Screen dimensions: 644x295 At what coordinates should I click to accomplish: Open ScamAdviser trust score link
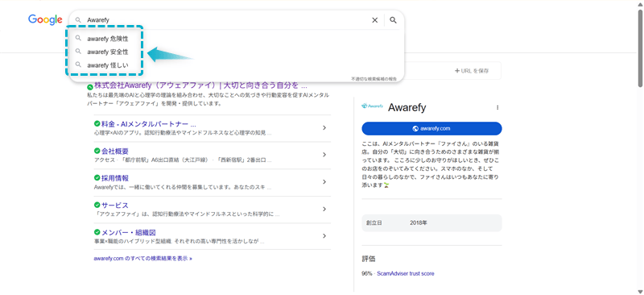coord(406,273)
